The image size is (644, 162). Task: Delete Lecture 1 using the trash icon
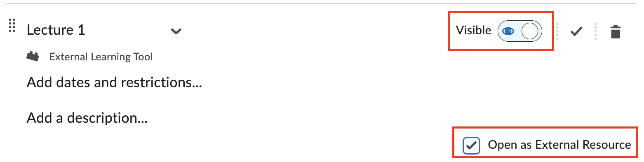615,31
